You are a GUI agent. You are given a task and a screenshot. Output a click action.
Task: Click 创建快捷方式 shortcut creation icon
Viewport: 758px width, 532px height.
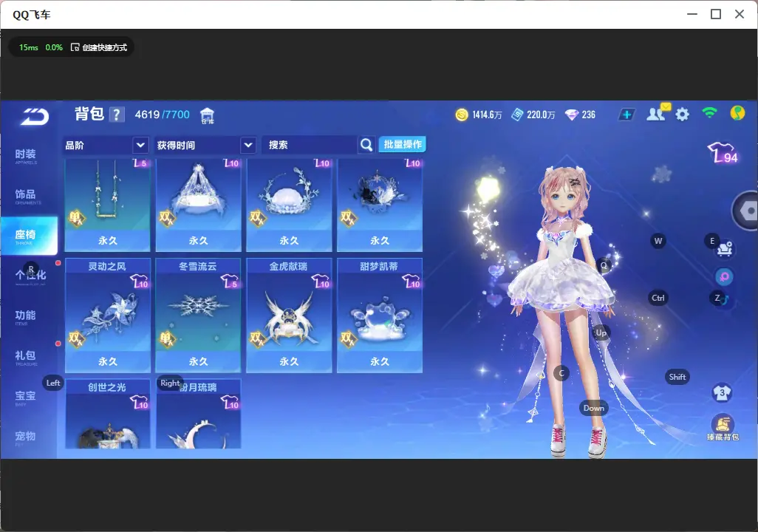point(75,47)
